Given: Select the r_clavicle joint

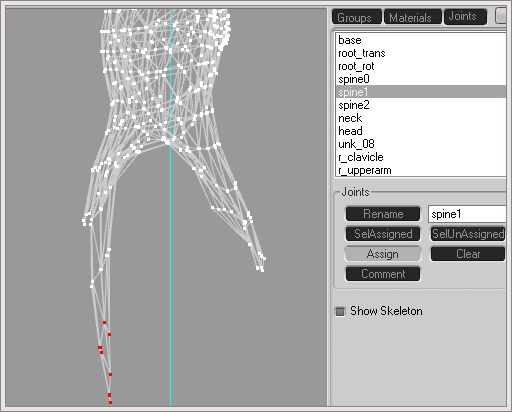Looking at the screenshot, I should point(421,157).
